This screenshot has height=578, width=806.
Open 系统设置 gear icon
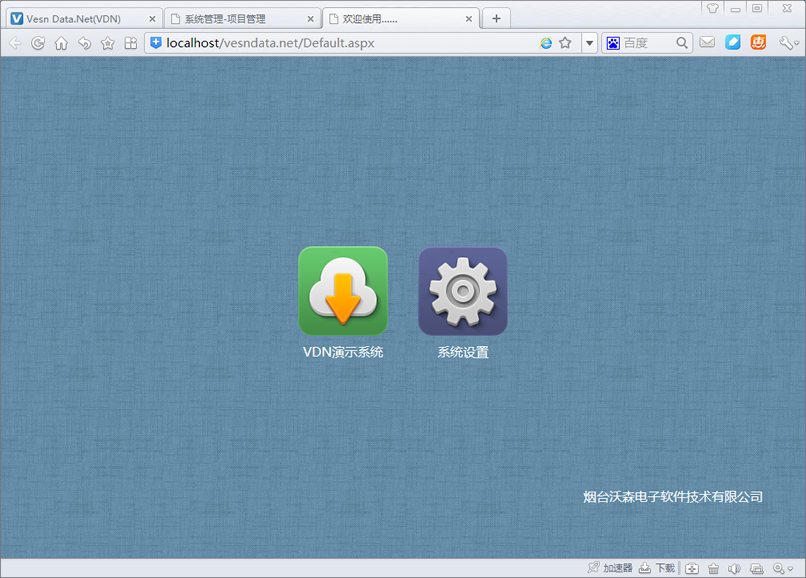pyautogui.click(x=462, y=291)
